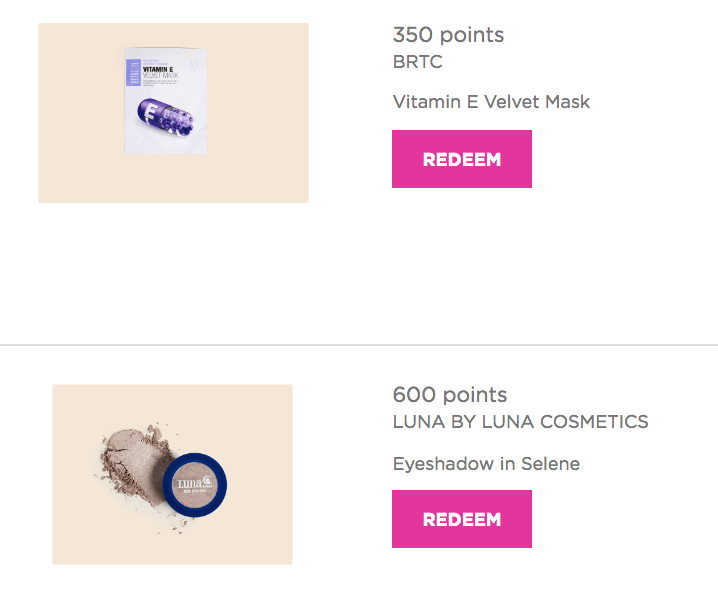Click the 600 points label
The height and width of the screenshot is (610, 718).
[x=449, y=395]
